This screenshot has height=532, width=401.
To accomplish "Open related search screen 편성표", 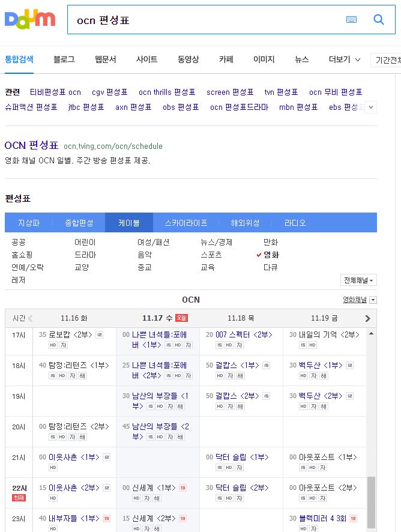I will click(x=230, y=92).
